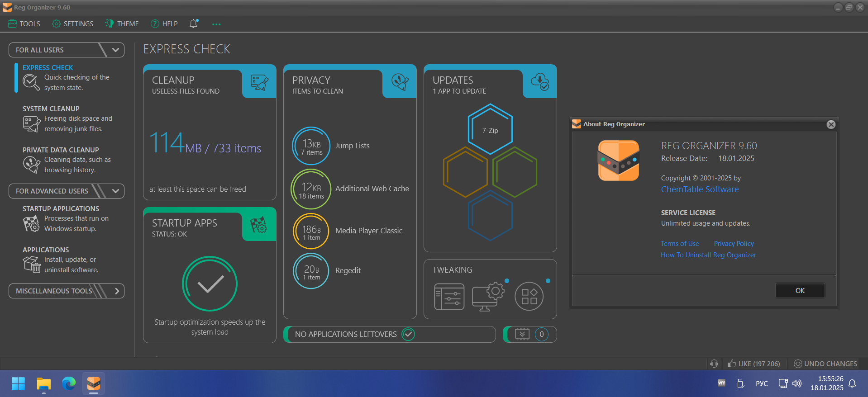Image resolution: width=868 pixels, height=397 pixels.
Task: Open the Tweaking monitor with gear icon
Action: [488, 297]
